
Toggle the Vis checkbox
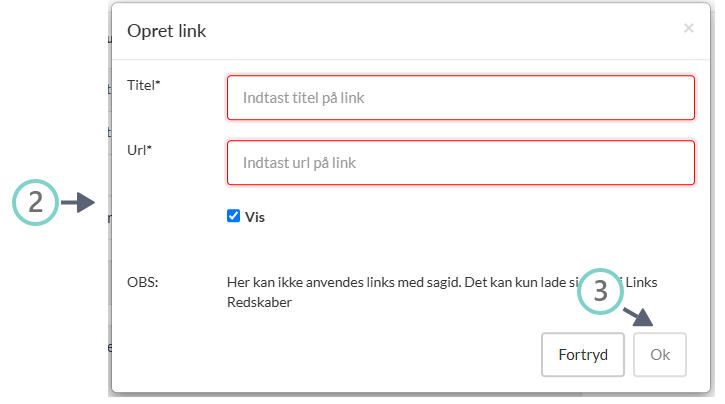coord(234,215)
